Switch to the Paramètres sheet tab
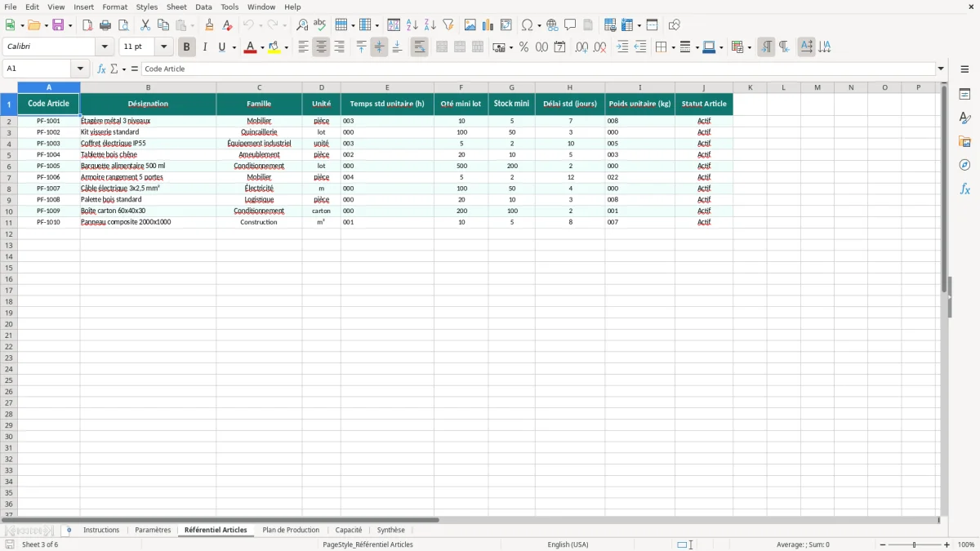The width and height of the screenshot is (980, 551). [153, 530]
